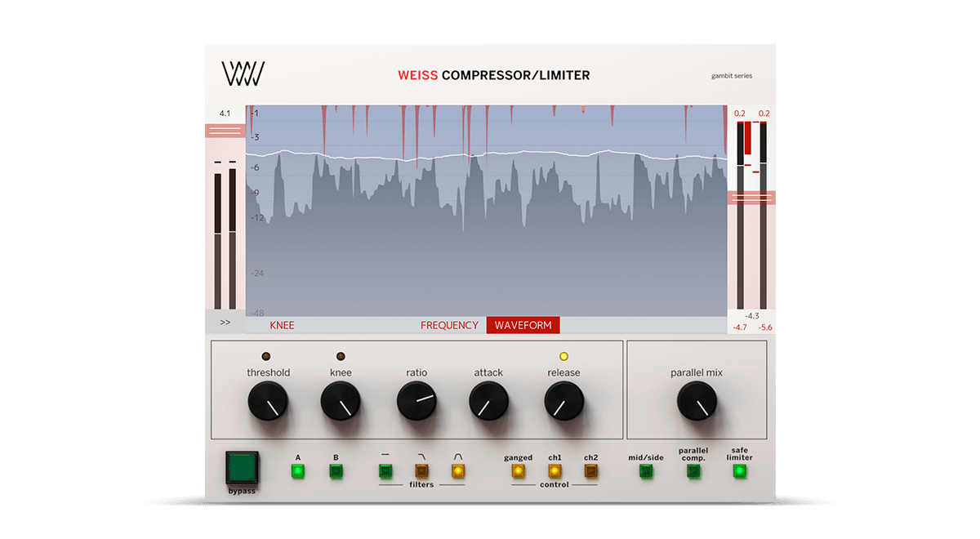Viewport: 980px width, 539px height.
Task: Toggle ganged control mode
Action: 518,470
